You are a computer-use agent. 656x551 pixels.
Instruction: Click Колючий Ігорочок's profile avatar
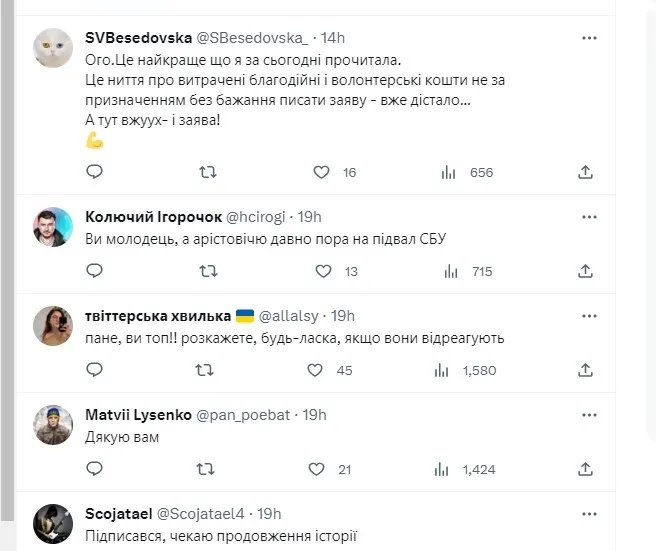pyautogui.click(x=53, y=227)
